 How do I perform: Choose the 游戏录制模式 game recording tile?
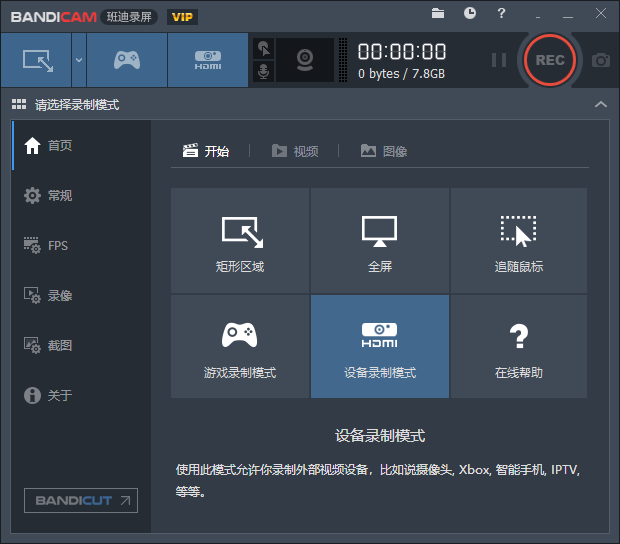(240, 346)
